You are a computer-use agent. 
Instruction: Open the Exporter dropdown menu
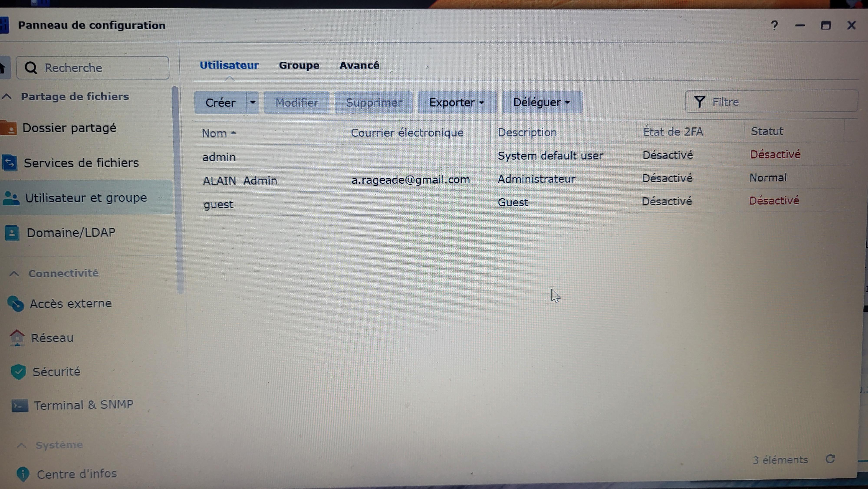[x=457, y=102]
